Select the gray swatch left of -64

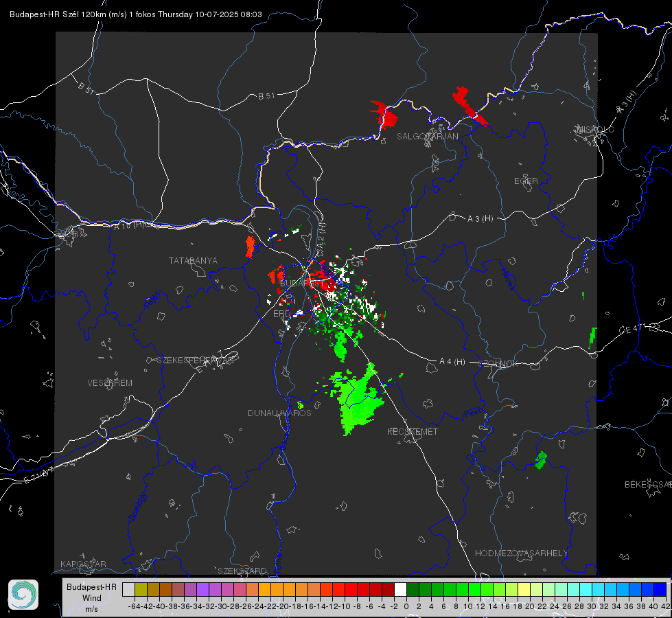pos(128,589)
